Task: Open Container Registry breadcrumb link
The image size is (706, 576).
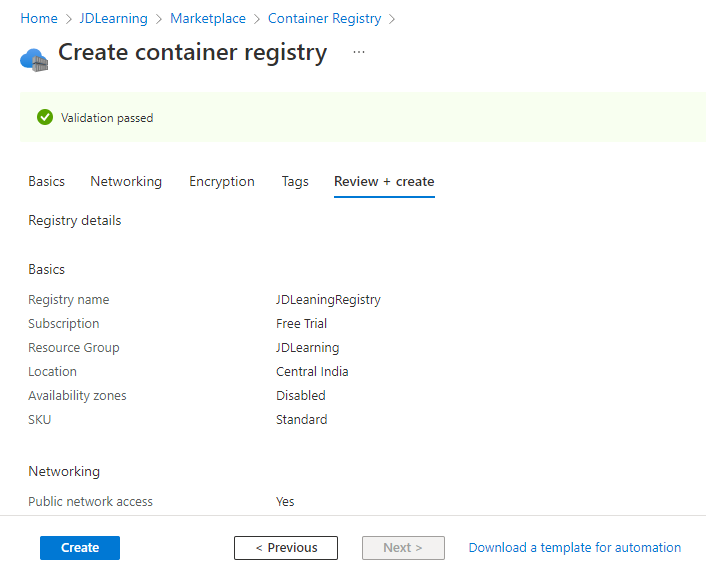Action: pos(325,18)
